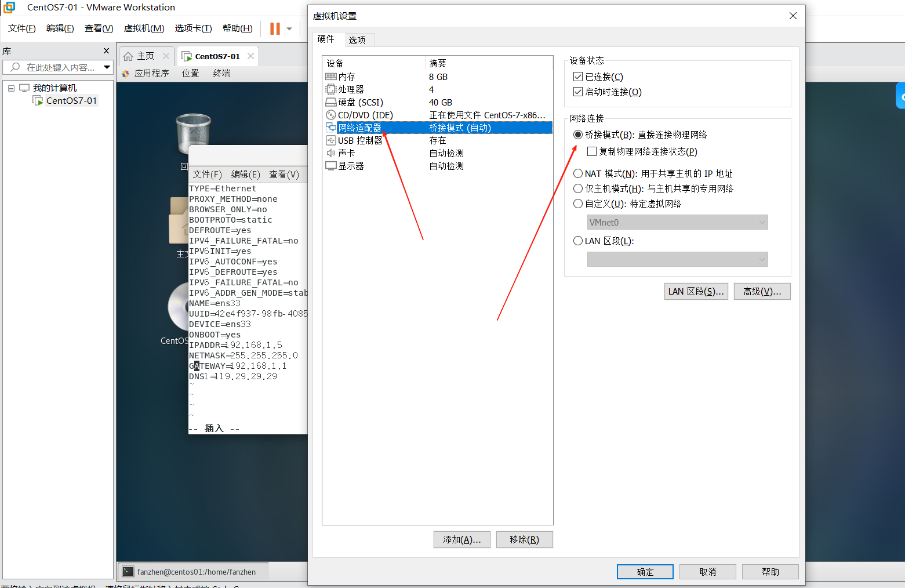Screen dimensions: 905x588
Task: Open terminal View menu
Action: (x=284, y=175)
